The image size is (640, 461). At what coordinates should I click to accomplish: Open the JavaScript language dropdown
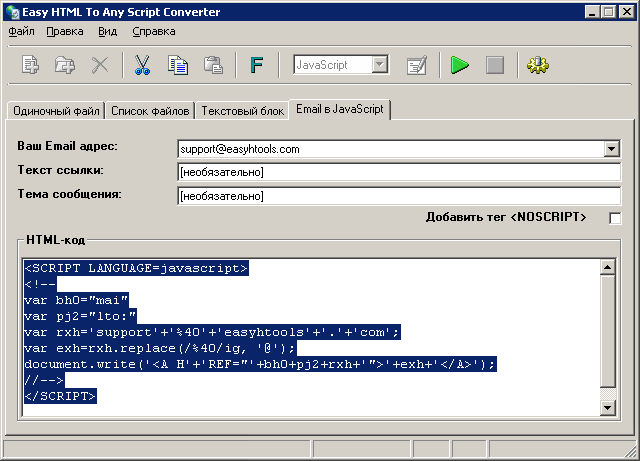coord(380,65)
